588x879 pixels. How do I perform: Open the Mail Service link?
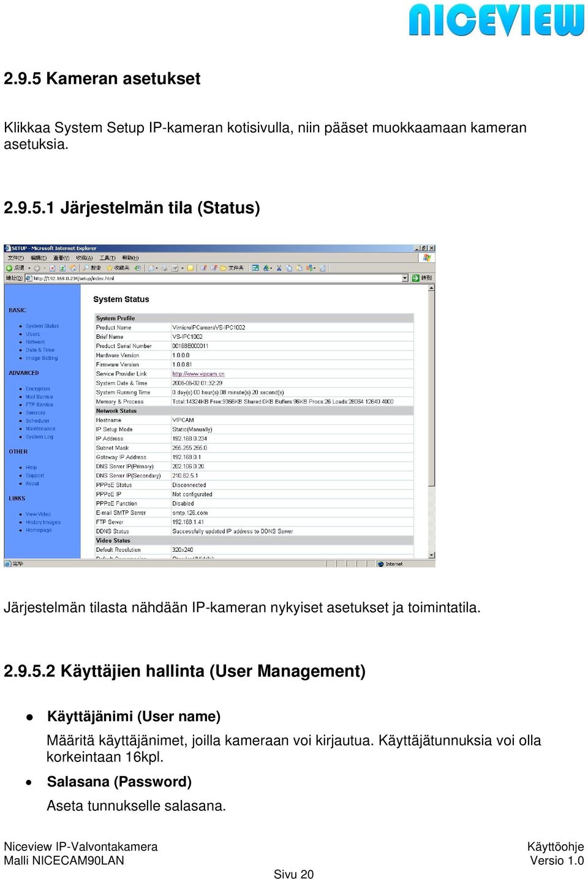(x=39, y=396)
